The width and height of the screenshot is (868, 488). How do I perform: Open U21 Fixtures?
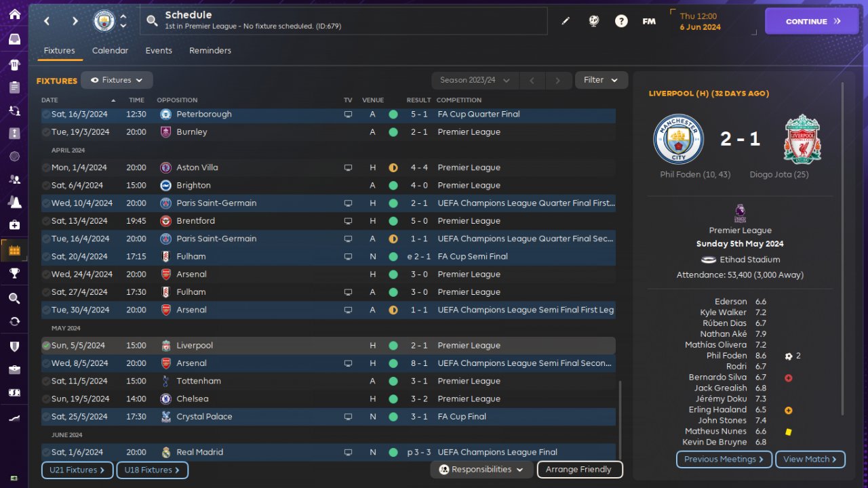(77, 470)
